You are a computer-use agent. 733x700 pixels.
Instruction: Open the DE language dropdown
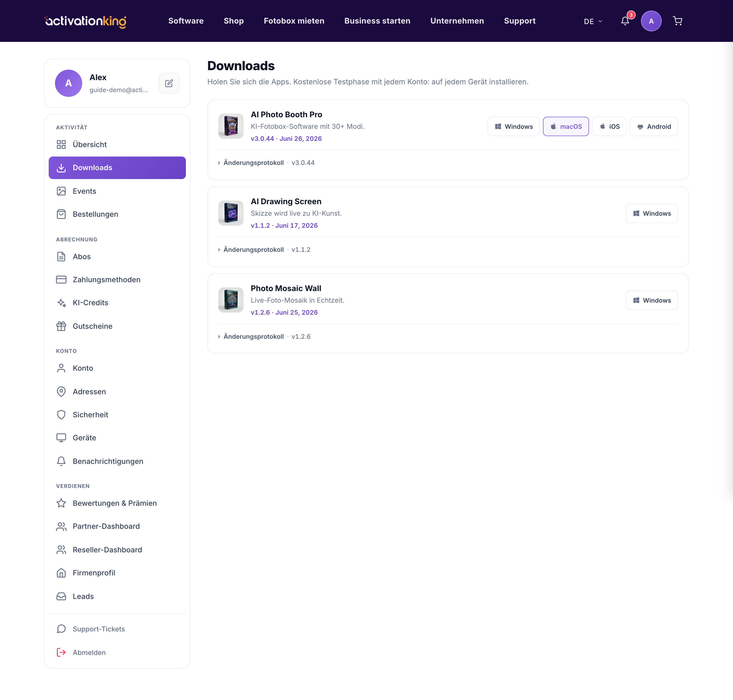point(593,21)
